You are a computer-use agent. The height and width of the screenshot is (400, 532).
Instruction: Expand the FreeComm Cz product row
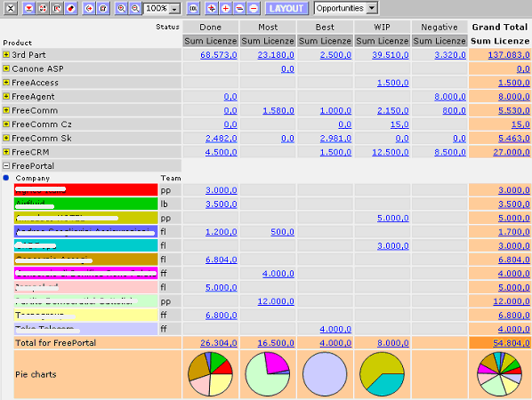(6, 124)
